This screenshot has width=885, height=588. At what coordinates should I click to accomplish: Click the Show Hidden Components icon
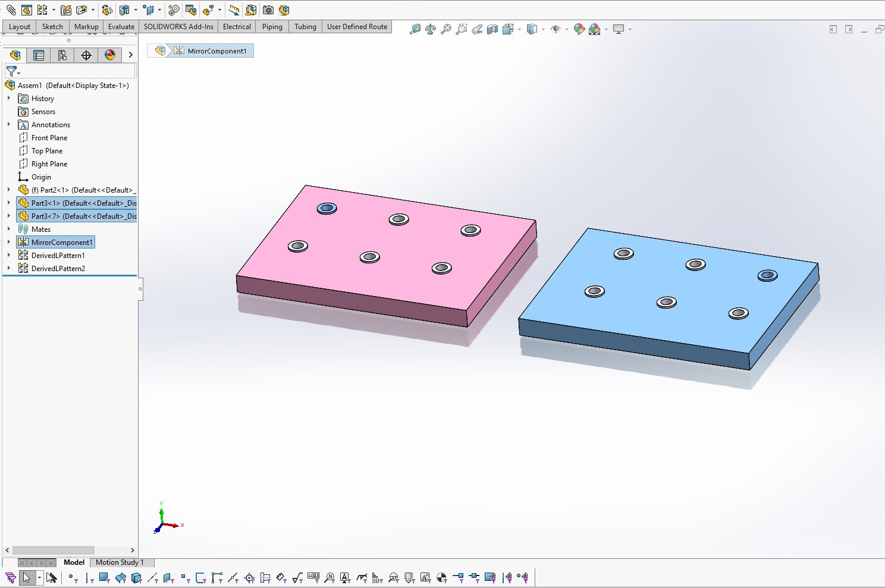pos(107,10)
